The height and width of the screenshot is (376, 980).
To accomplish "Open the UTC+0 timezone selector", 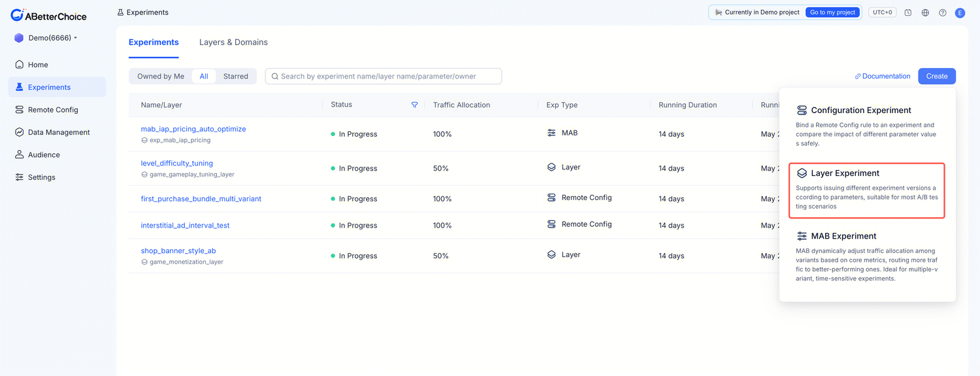I will (x=882, y=12).
